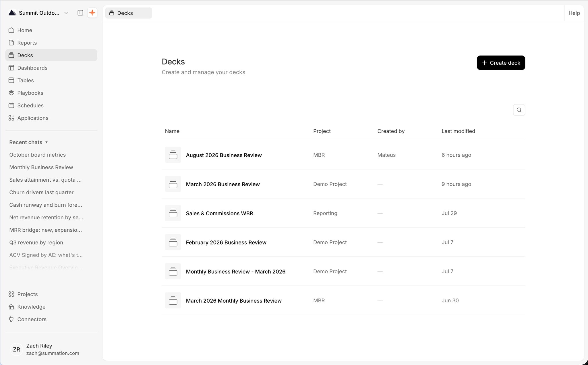Click the Jul 29 date cell
This screenshot has width=588, height=365.
[449, 213]
